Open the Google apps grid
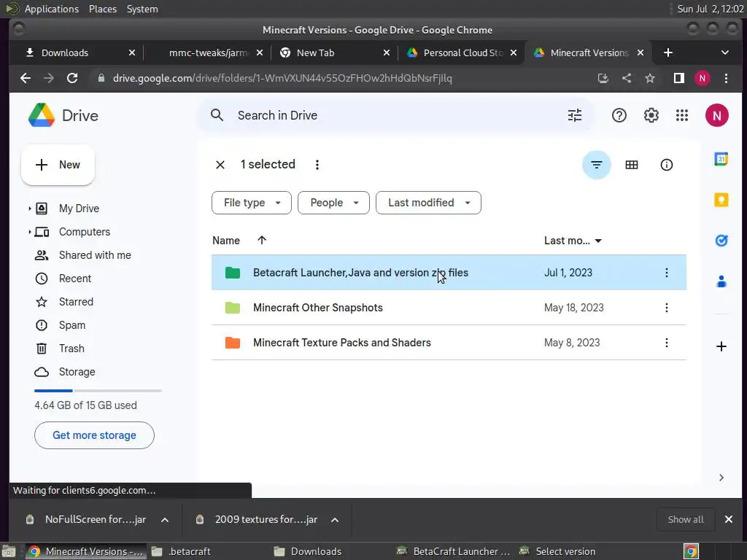The width and height of the screenshot is (747, 560). click(x=682, y=115)
